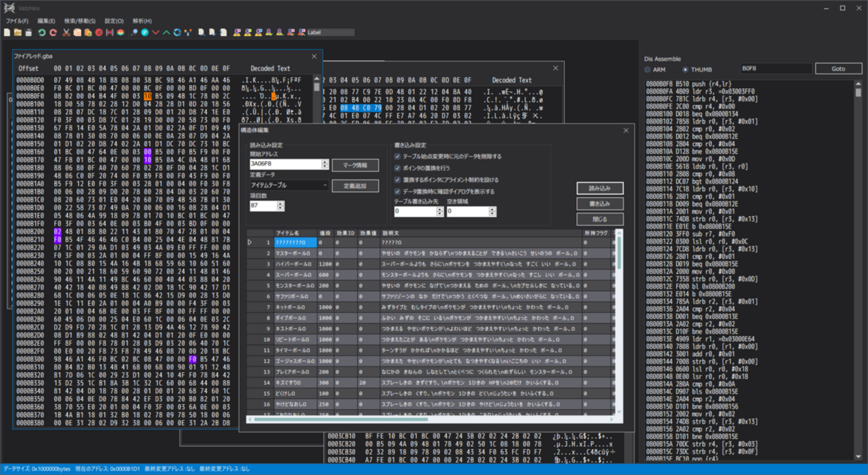Click the stacked layers toolbar icon
This screenshot has width=868, height=475.
[x=120, y=32]
